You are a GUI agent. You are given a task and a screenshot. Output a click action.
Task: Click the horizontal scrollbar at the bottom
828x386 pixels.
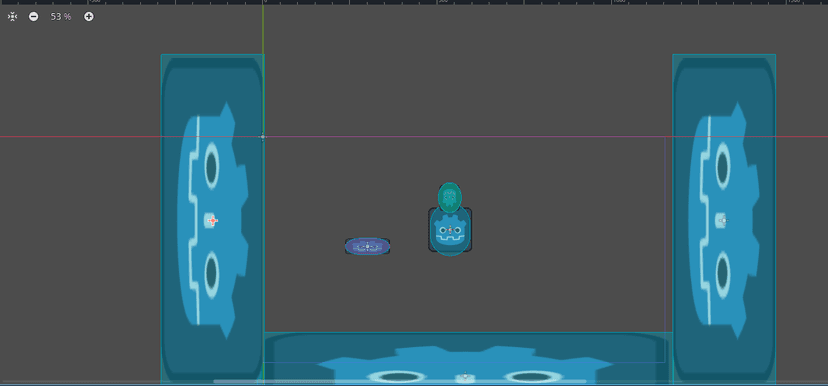pyautogui.click(x=400, y=381)
